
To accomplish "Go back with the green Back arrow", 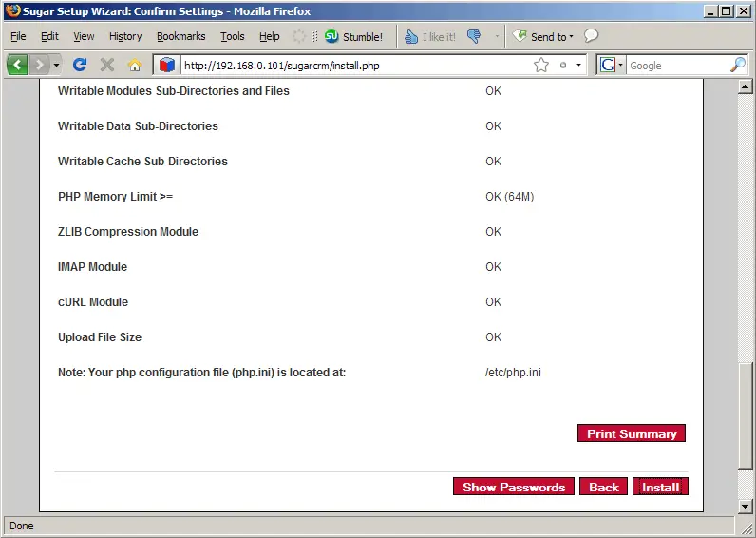I will [17, 65].
